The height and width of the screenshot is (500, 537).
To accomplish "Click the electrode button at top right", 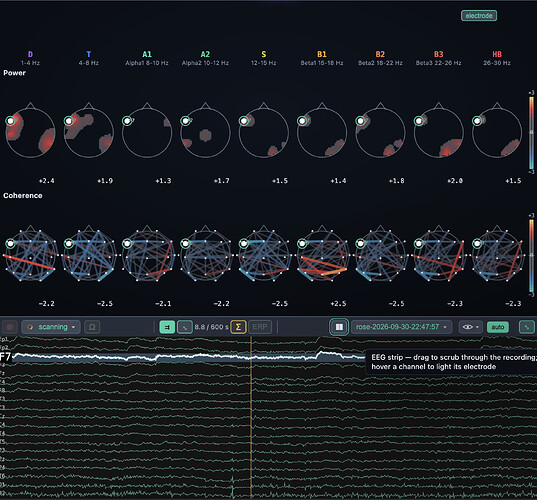I will [x=479, y=15].
